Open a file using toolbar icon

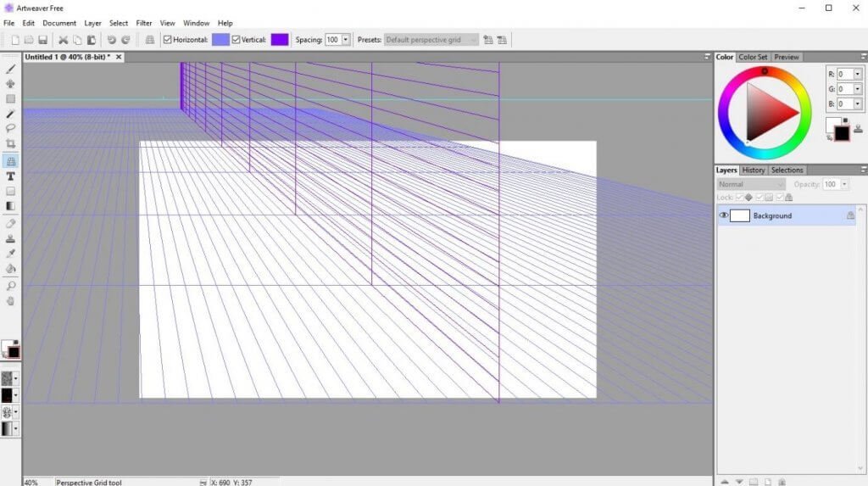coord(29,40)
